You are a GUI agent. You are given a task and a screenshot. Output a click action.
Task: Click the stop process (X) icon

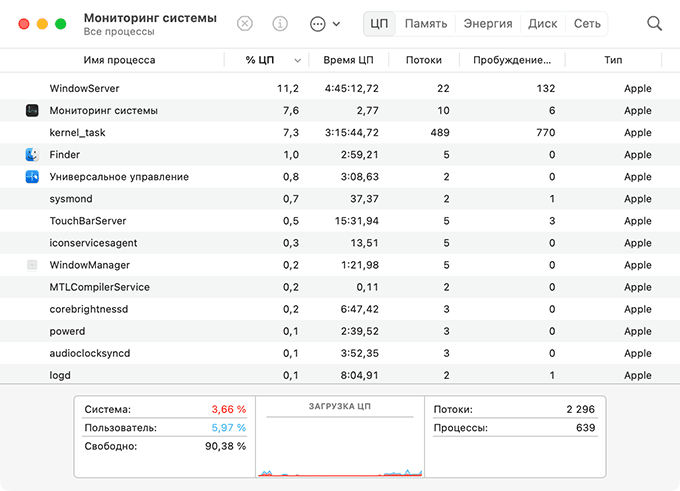(x=245, y=23)
